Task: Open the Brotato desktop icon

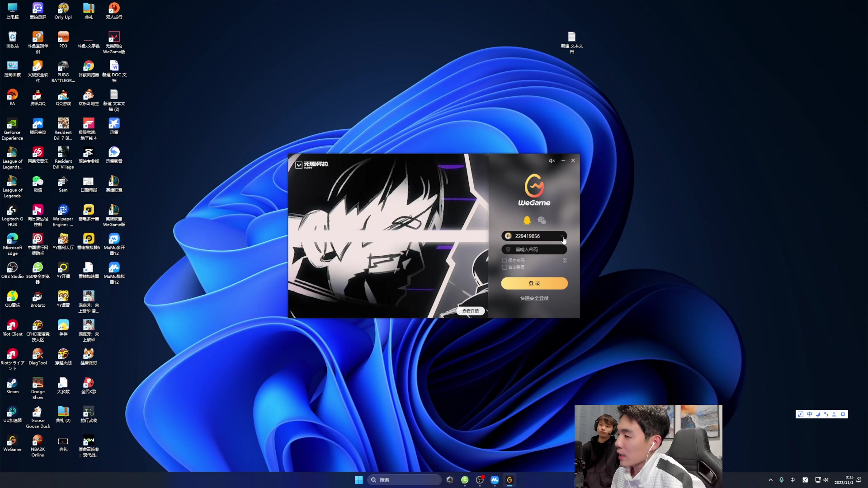Action: click(x=38, y=299)
